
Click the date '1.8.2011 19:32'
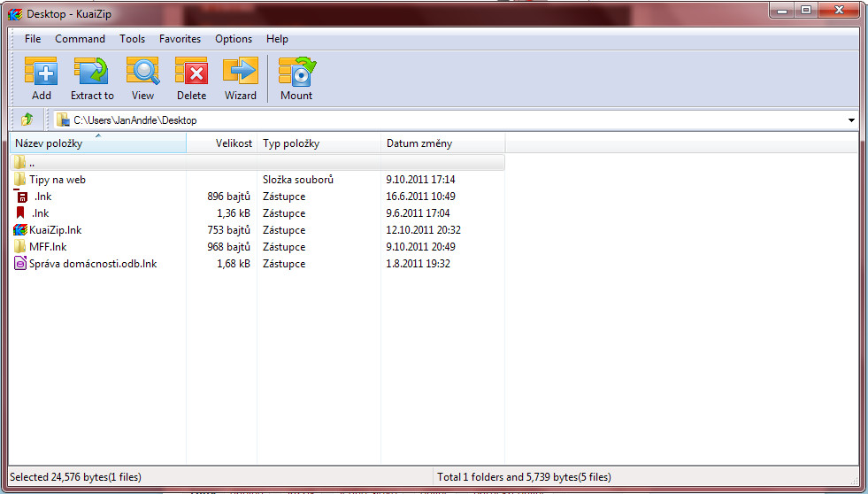pos(418,264)
